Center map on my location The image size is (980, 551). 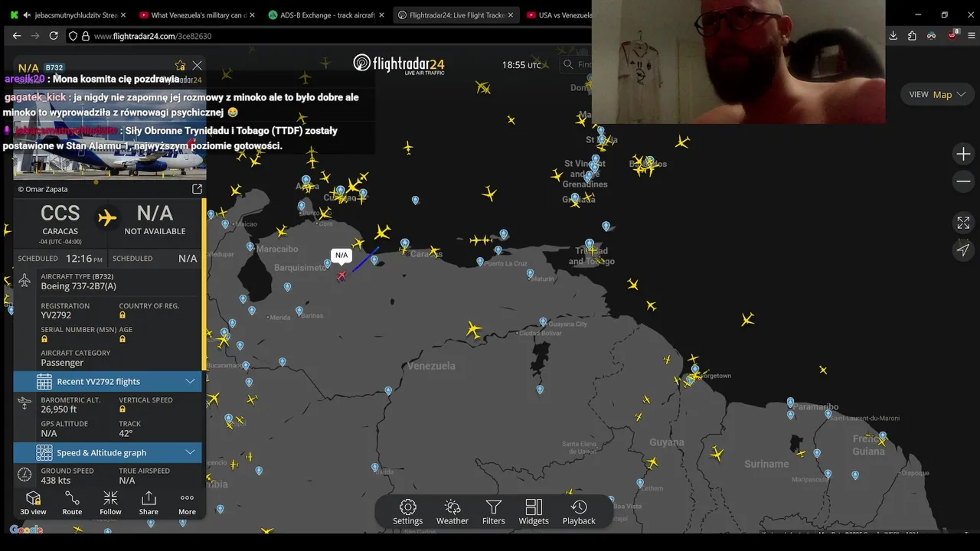(963, 249)
